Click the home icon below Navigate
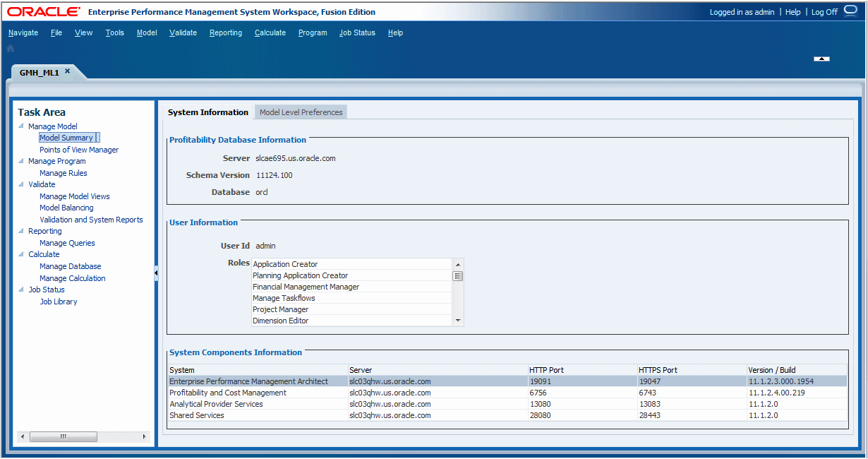This screenshot has height=459, width=868. pyautogui.click(x=11, y=49)
